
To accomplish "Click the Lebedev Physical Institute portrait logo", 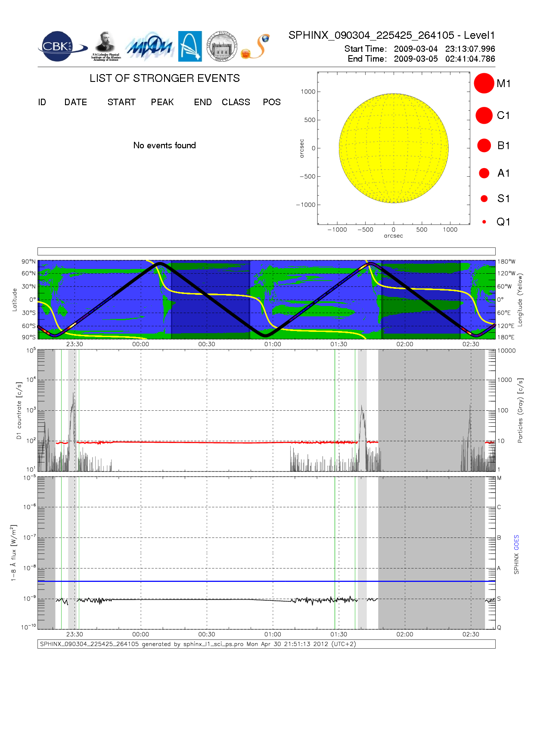I will point(106,46).
